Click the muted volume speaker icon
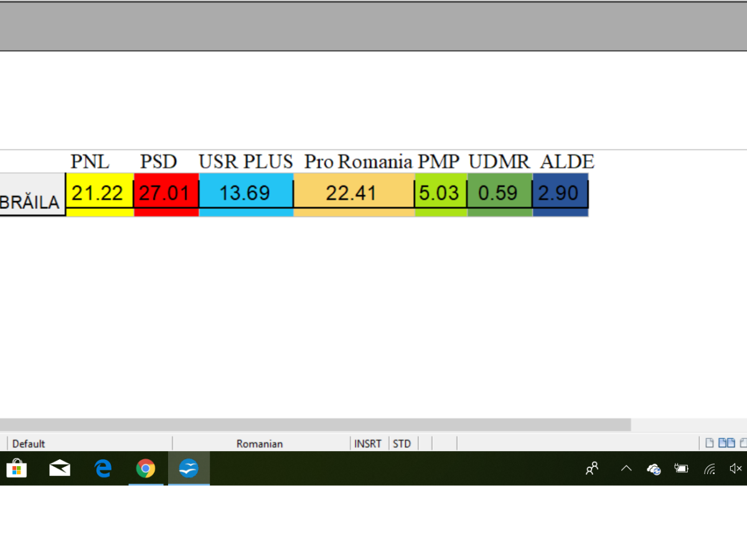The image size is (747, 560). click(736, 469)
